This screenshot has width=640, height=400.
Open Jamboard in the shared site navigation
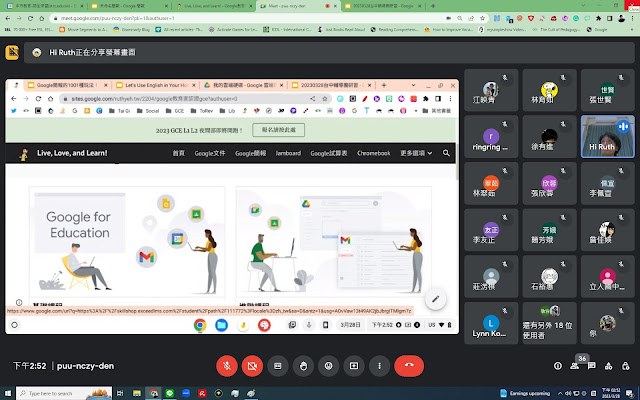pos(288,153)
